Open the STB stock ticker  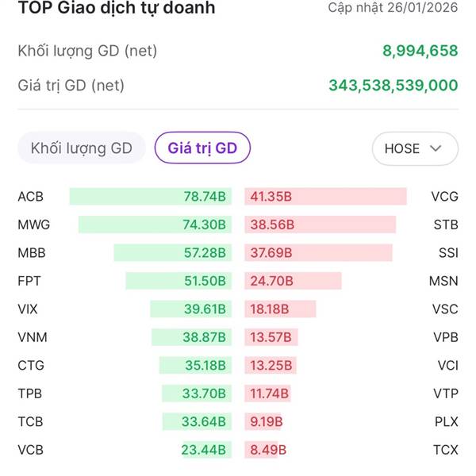point(446,225)
